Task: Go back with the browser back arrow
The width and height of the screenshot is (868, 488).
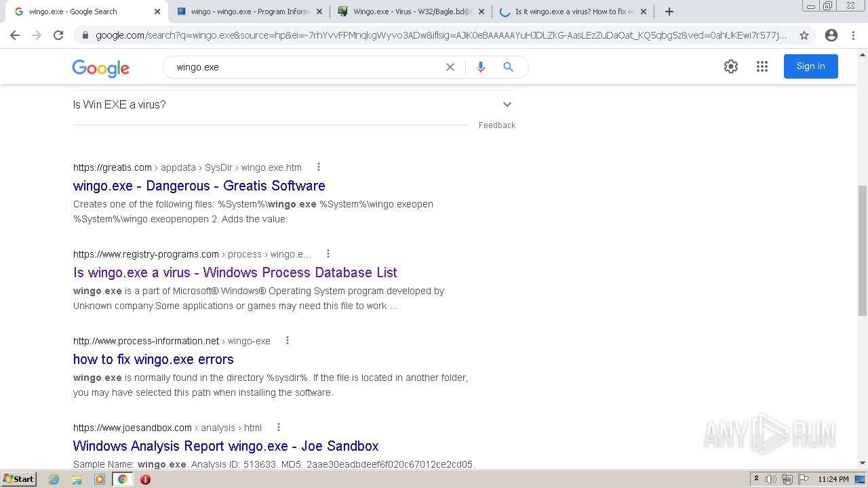Action: pyautogui.click(x=15, y=35)
